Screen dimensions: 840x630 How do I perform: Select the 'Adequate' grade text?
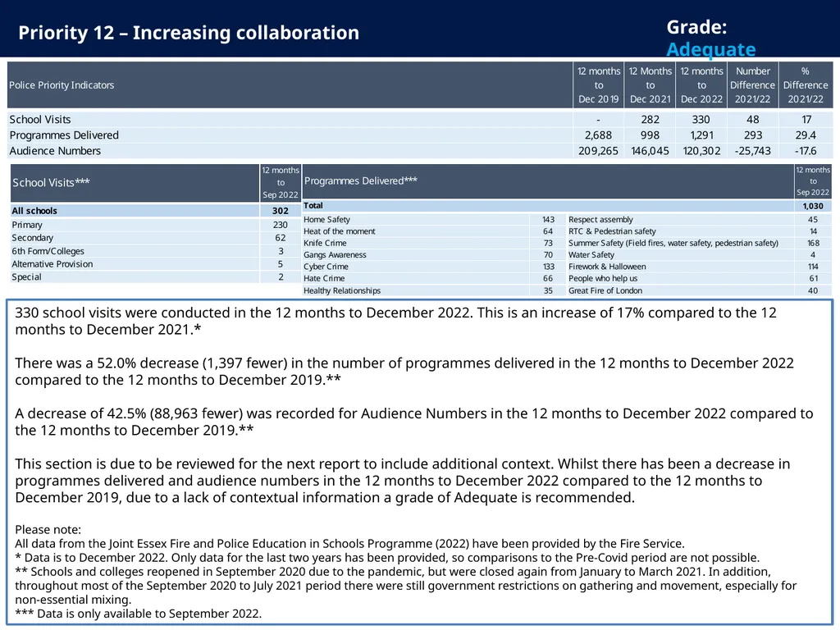click(x=711, y=49)
